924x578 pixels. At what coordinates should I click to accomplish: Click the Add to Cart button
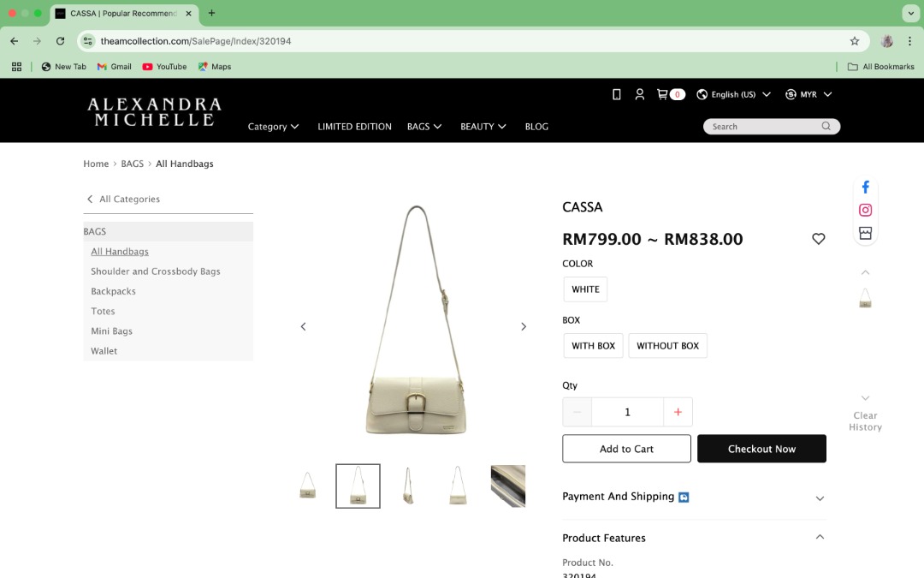coord(626,448)
